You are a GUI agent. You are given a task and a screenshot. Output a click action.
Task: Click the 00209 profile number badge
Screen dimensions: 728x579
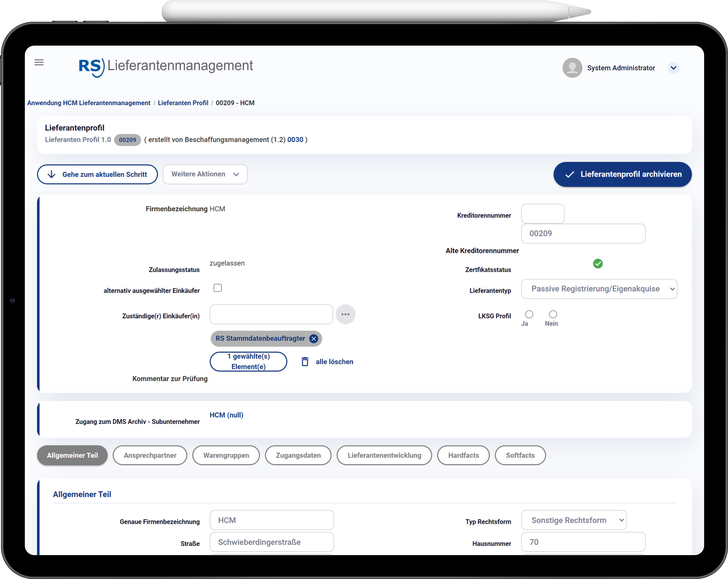tap(127, 140)
